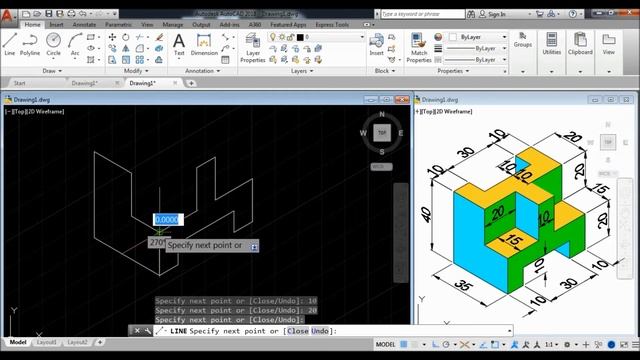
Task: Open the Autodesk Exchange cart icon
Action: click(540, 14)
